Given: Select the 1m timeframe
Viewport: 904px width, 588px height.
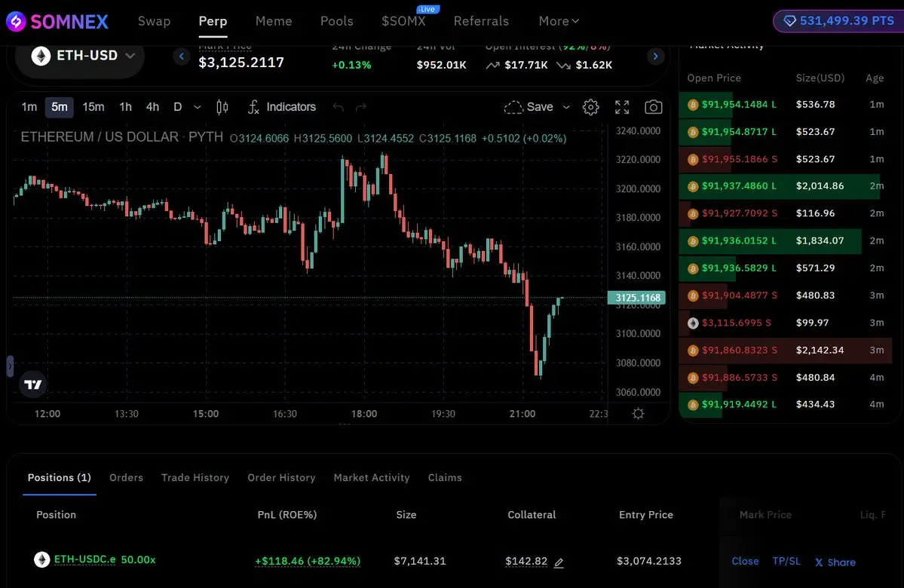Looking at the screenshot, I should (29, 106).
